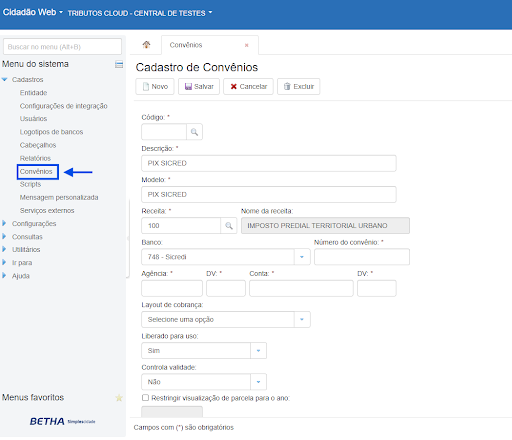Open the Liberado para uso dropdown
The image size is (512, 440).
[204, 351]
